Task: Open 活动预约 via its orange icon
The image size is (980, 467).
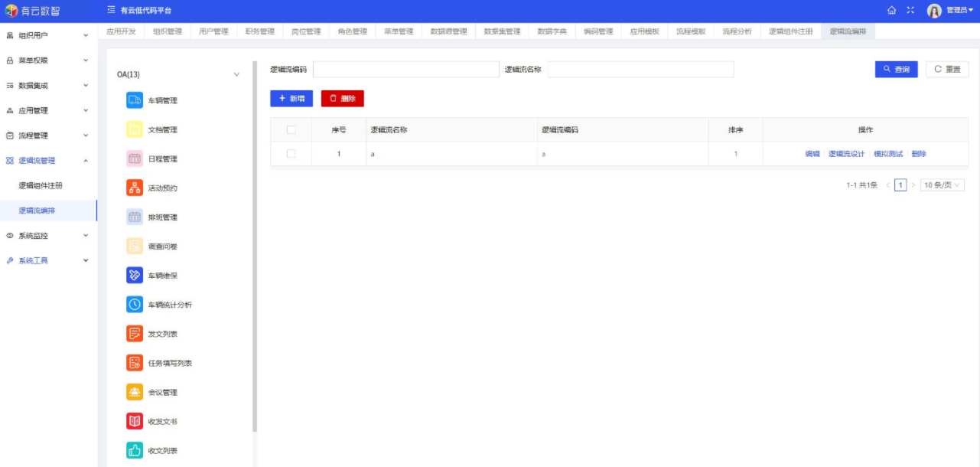Action: point(135,188)
